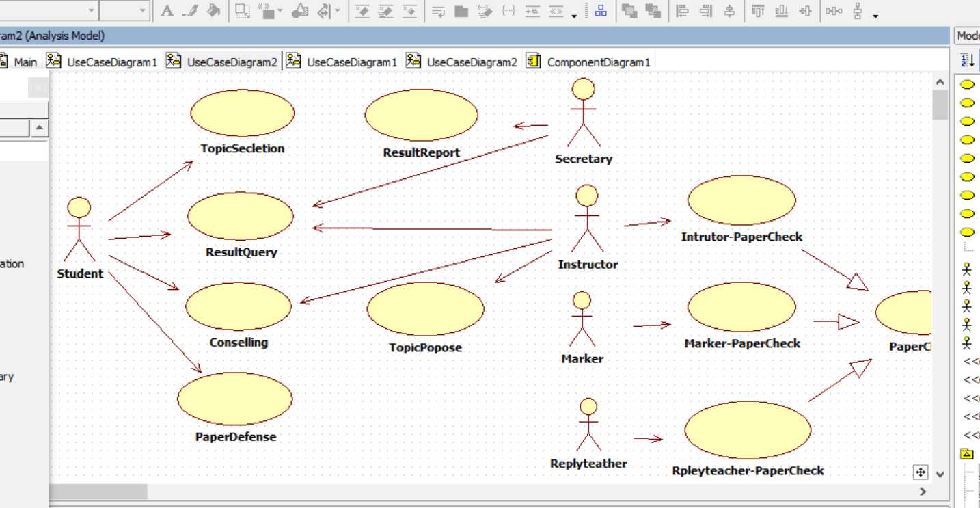
Task: Toggle Suppress Attributes toolbar button
Action: [362, 11]
